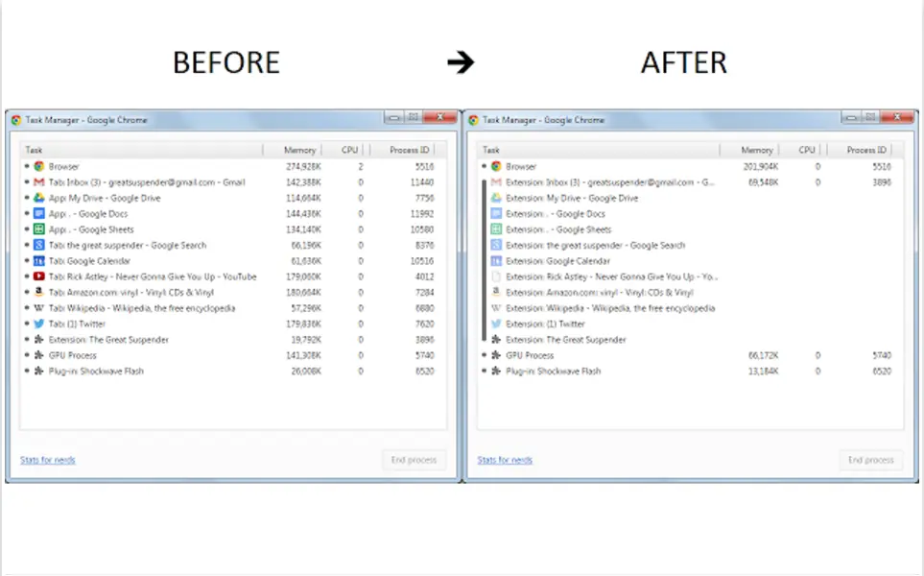Select 'Plug-in: Shockwave Flash' row in AFTER
This screenshot has width=924, height=576.
pyautogui.click(x=691, y=371)
